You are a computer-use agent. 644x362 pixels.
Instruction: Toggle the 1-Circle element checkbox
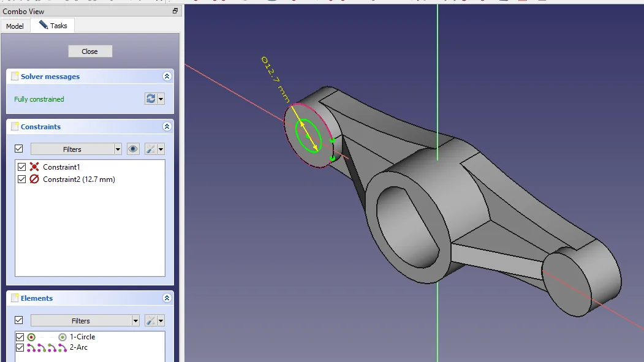coord(20,337)
